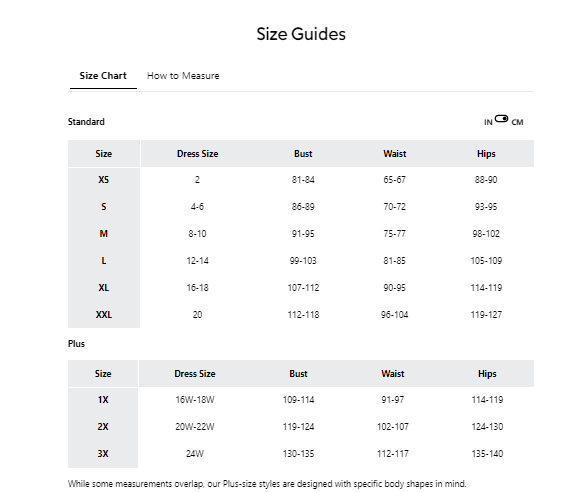This screenshot has height=492, width=565.
Task: Click the Standard table Waist header
Action: click(395, 154)
